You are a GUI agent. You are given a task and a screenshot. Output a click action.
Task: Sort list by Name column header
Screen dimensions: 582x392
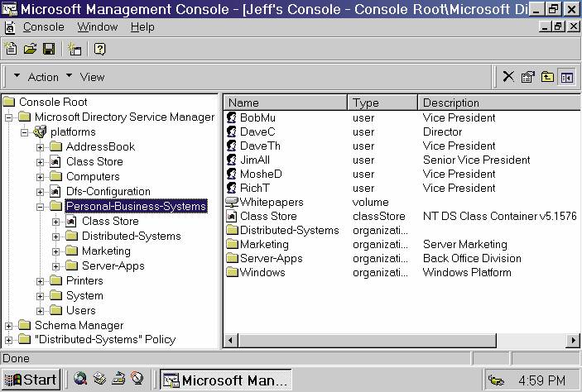(x=285, y=103)
